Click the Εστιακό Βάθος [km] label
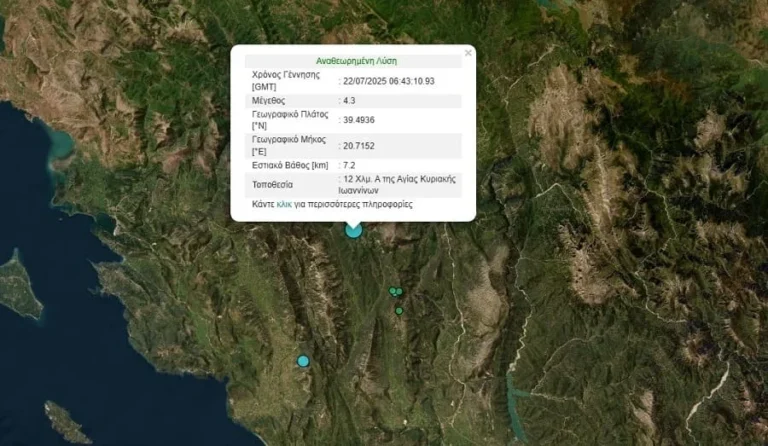Viewport: 768px width, 446px height. click(291, 165)
